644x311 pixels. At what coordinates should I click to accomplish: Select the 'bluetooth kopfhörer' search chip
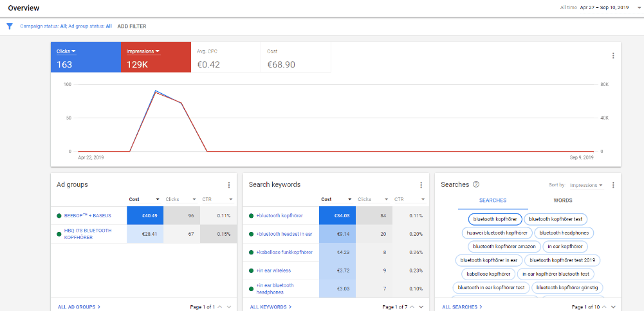pyautogui.click(x=495, y=220)
